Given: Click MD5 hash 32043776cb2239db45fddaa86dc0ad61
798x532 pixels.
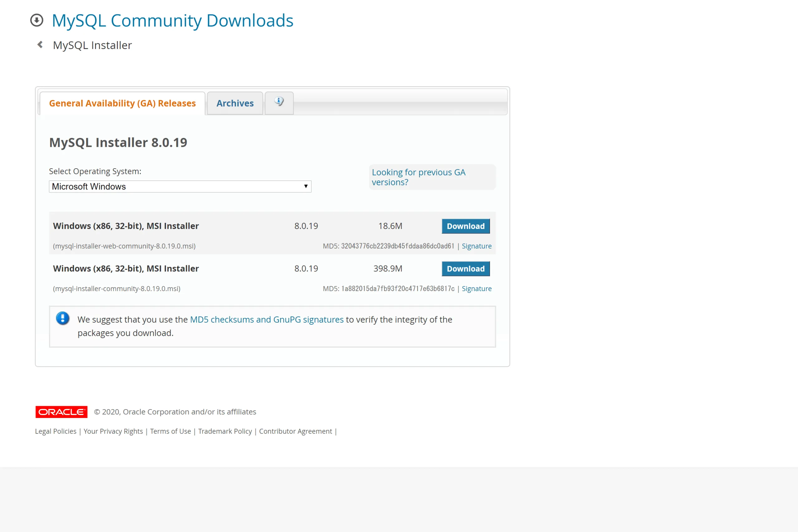Looking at the screenshot, I should pos(398,246).
